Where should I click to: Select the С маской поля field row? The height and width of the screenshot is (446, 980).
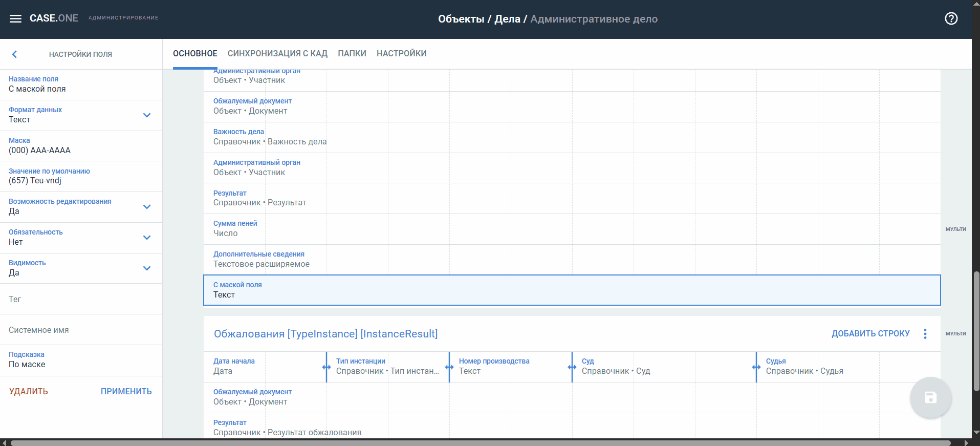pyautogui.click(x=572, y=290)
